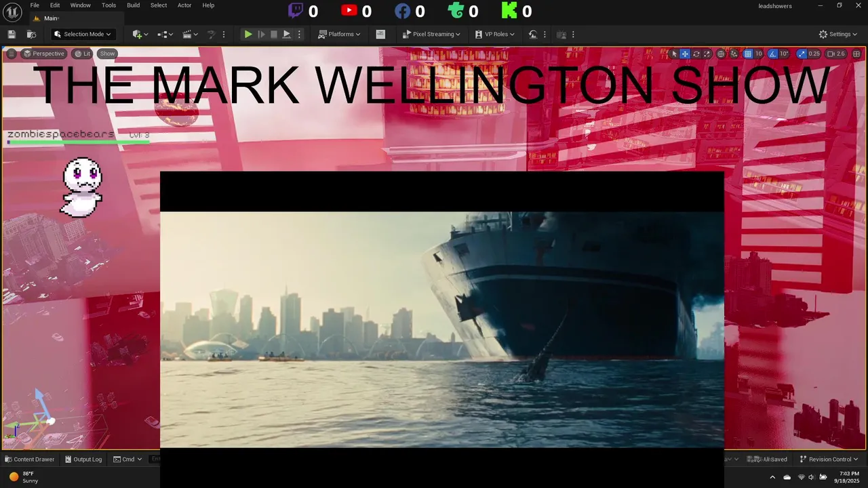Open the editor Settings dropdown
This screenshot has width=868, height=488.
point(838,35)
